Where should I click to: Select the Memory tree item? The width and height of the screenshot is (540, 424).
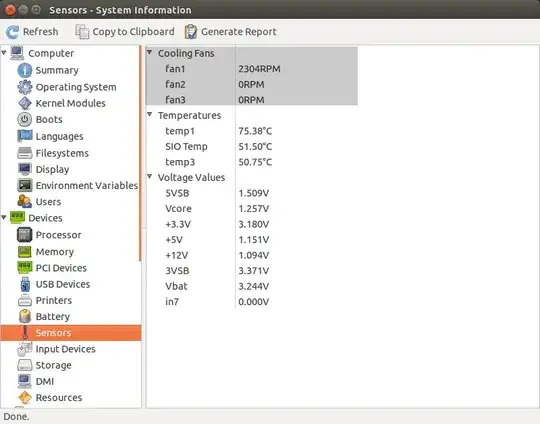55,252
